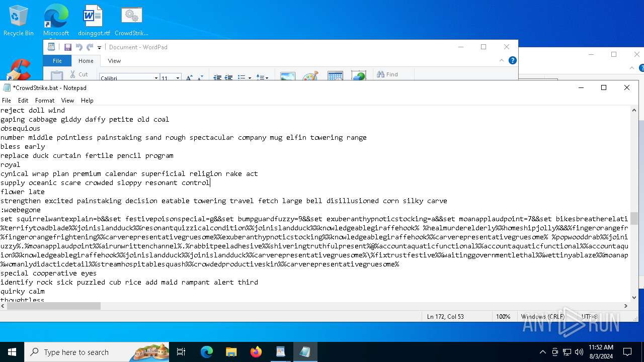This screenshot has height=362, width=644.
Task: Click the Date and time icon in WordPad
Action: coord(335,76)
